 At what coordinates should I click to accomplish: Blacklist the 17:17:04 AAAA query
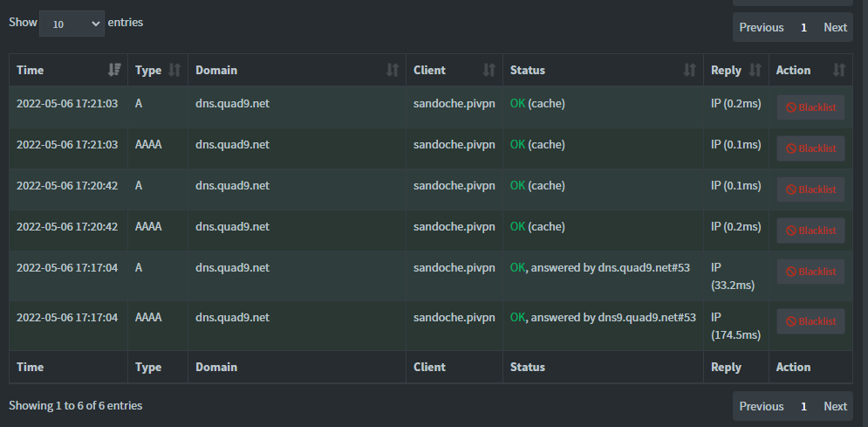click(810, 321)
